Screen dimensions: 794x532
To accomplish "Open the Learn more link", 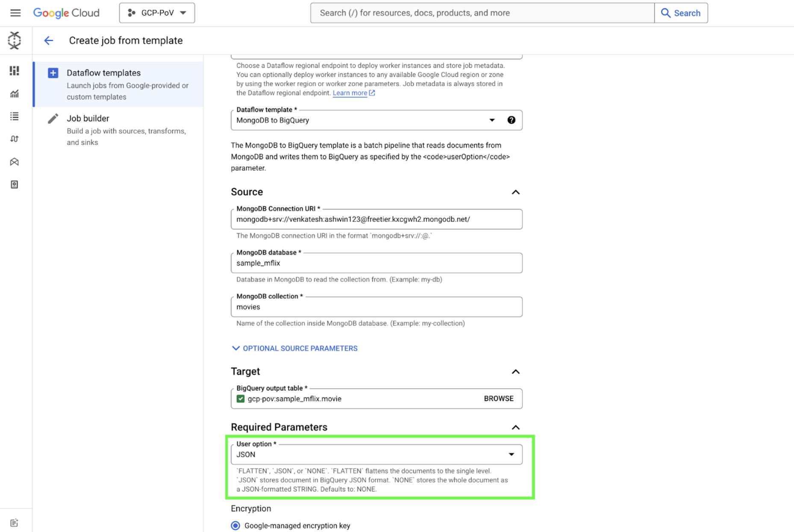I will point(350,93).
